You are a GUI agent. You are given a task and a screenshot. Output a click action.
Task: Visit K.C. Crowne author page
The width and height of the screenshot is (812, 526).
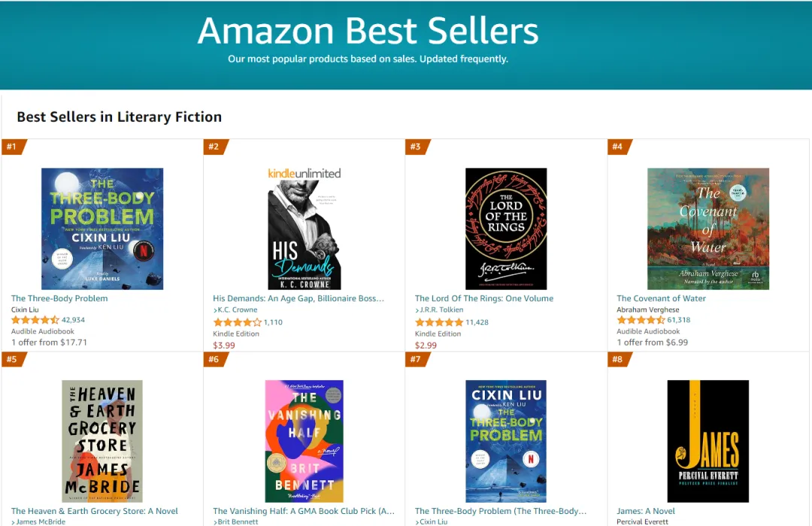click(x=237, y=310)
